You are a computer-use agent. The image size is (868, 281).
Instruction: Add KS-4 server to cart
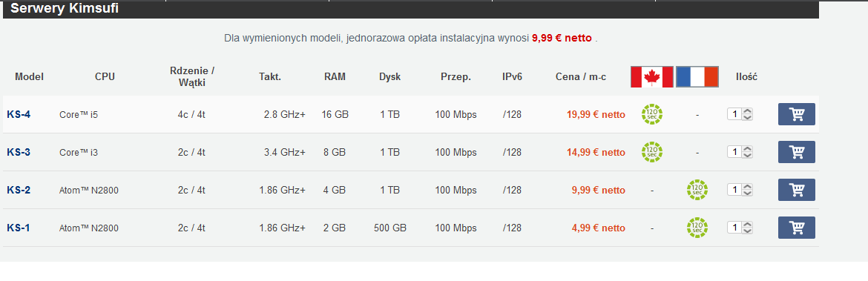796,114
